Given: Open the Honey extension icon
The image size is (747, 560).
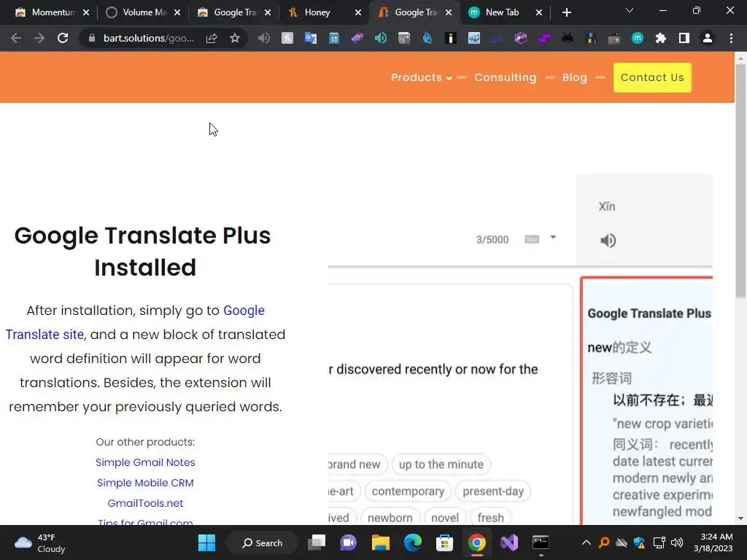Looking at the screenshot, I should click(x=287, y=38).
